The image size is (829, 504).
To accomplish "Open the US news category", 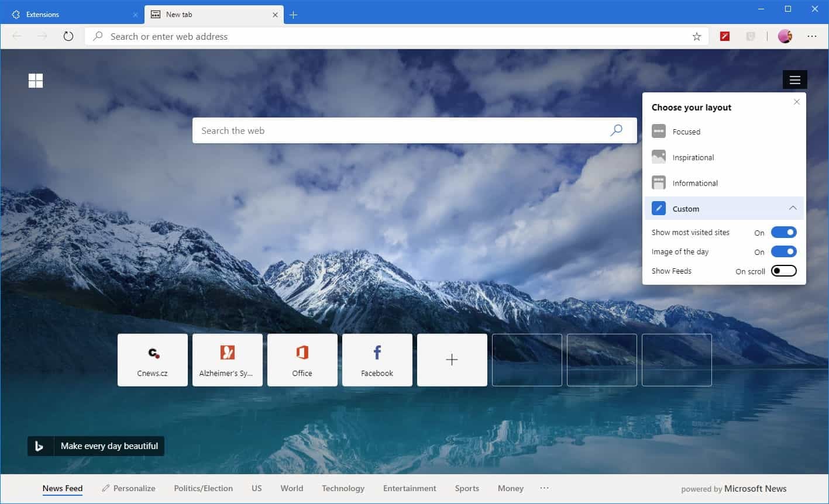I will point(257,488).
